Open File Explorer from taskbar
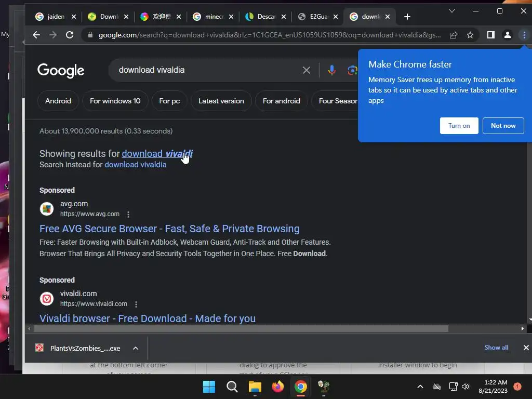The width and height of the screenshot is (532, 399). [x=255, y=387]
